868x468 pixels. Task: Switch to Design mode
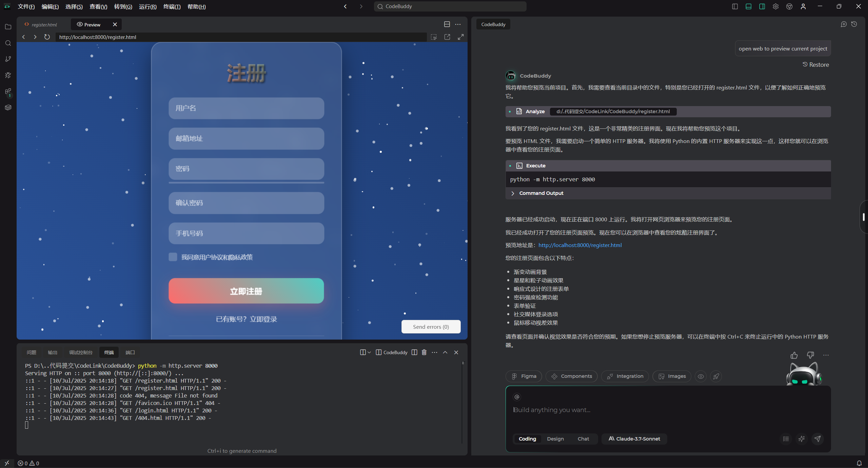click(555, 439)
